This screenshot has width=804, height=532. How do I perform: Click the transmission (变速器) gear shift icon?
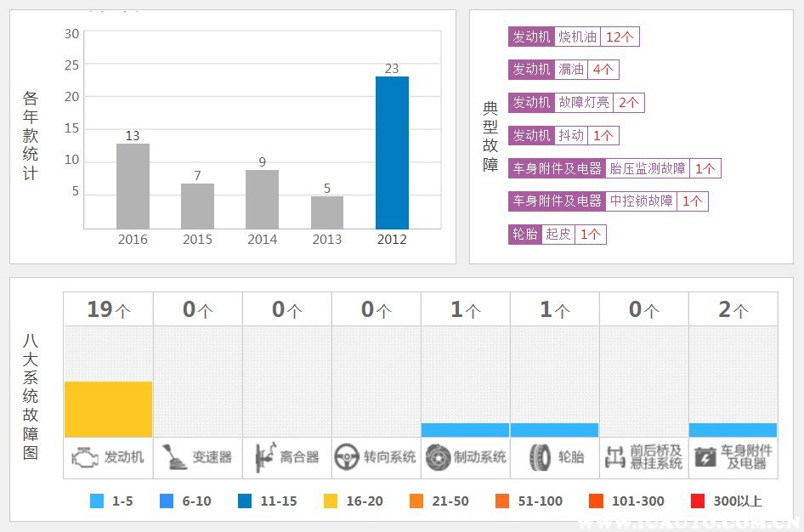(175, 457)
